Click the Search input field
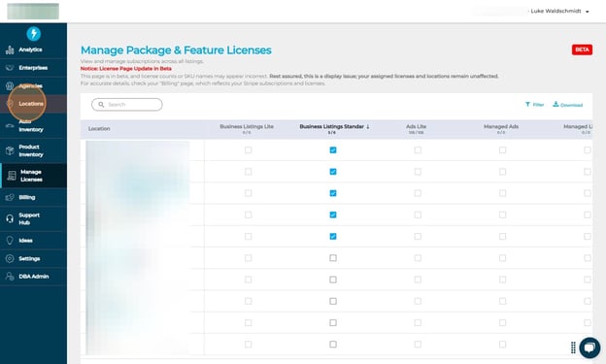The image size is (606, 364). click(127, 104)
